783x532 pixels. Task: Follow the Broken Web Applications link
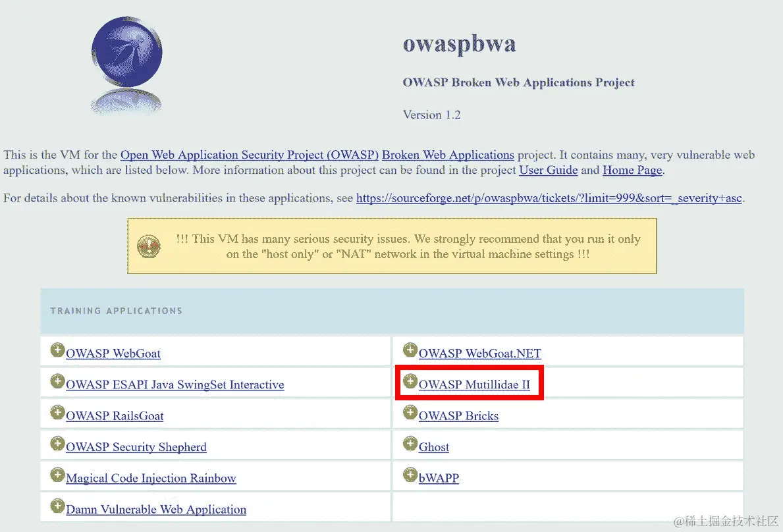(x=448, y=155)
